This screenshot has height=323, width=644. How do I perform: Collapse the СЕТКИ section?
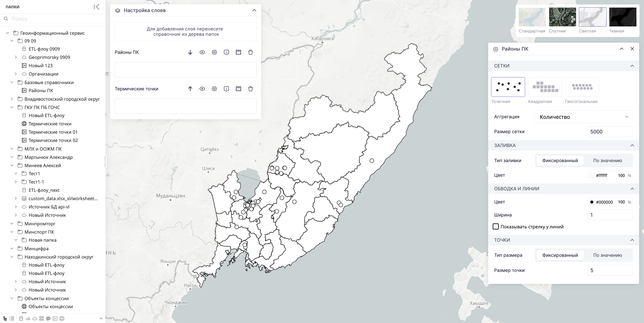pos(632,66)
